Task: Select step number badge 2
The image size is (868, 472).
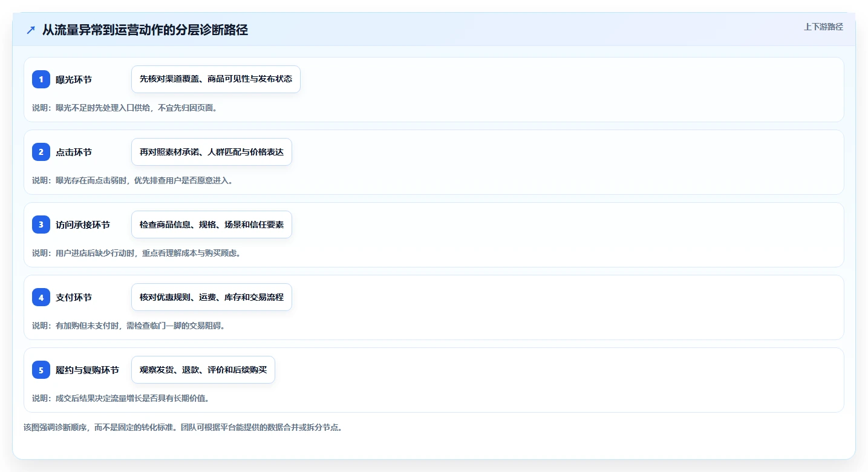Action: (41, 152)
